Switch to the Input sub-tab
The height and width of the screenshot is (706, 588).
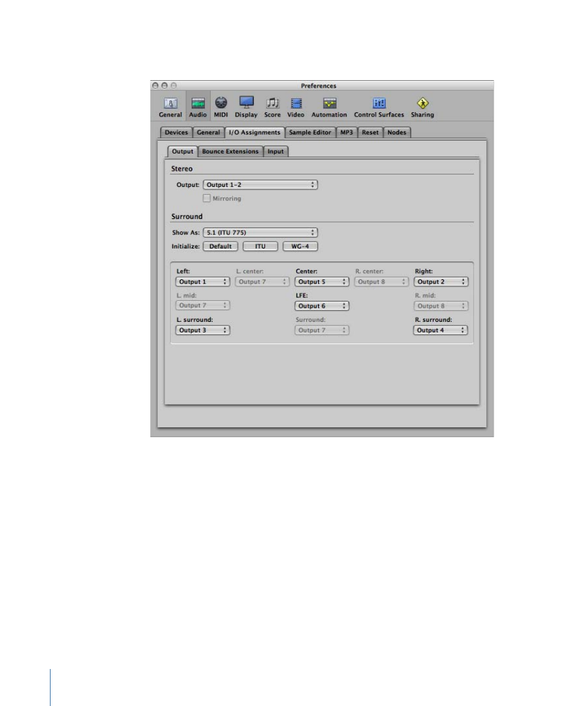276,151
